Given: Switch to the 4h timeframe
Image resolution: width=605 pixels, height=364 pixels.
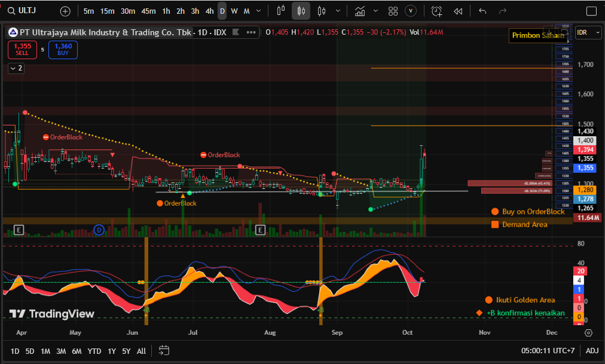Looking at the screenshot, I should [x=209, y=11].
